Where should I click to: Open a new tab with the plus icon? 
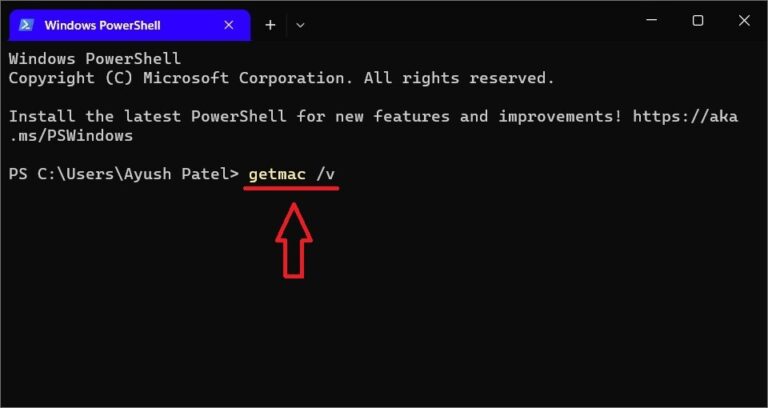click(x=270, y=25)
